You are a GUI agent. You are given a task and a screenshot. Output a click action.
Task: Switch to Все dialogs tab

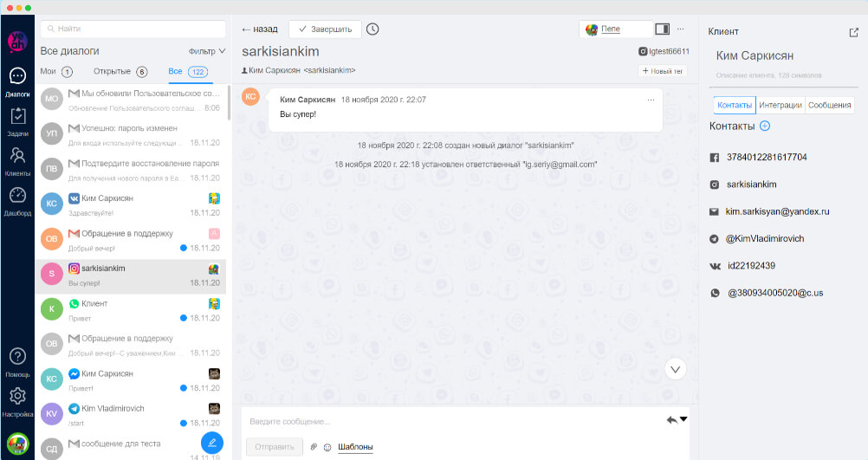pyautogui.click(x=188, y=71)
